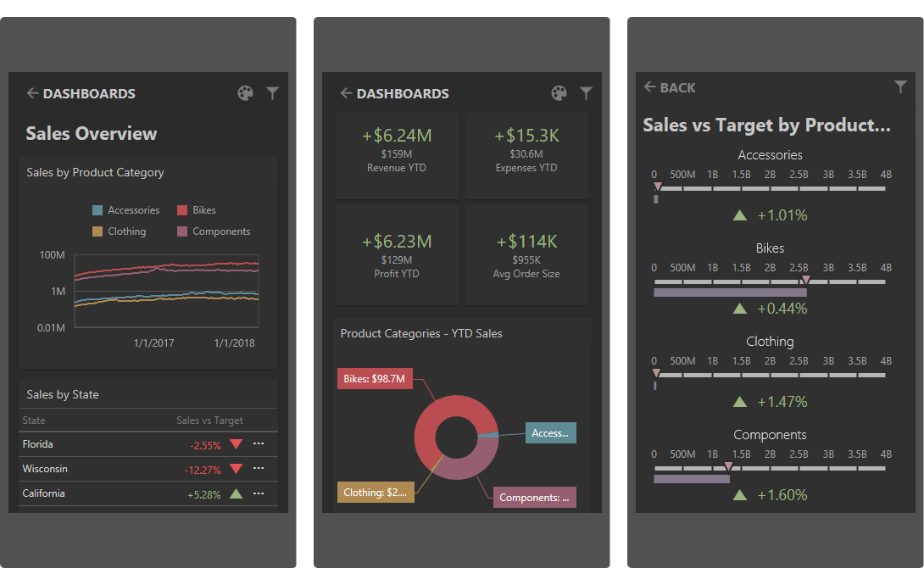Open the ellipsis menu for Wisconsin row

click(258, 468)
